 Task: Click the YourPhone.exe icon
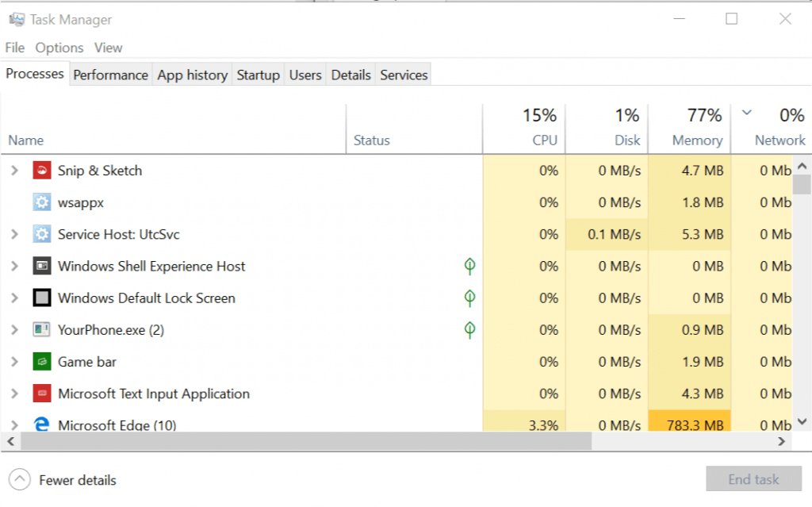(42, 330)
